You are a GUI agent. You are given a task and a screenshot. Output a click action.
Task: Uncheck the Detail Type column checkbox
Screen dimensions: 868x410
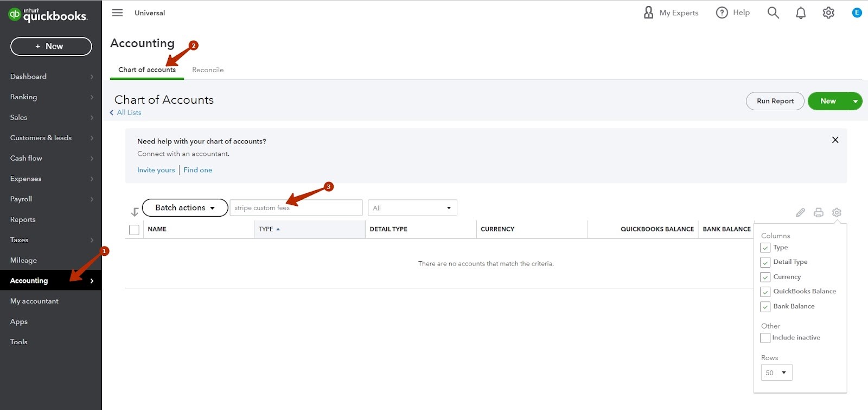pos(765,262)
